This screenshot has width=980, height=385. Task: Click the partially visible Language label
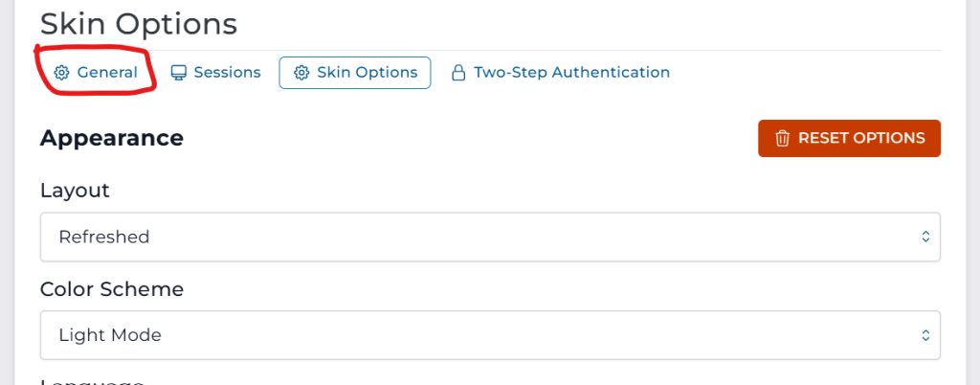91,381
